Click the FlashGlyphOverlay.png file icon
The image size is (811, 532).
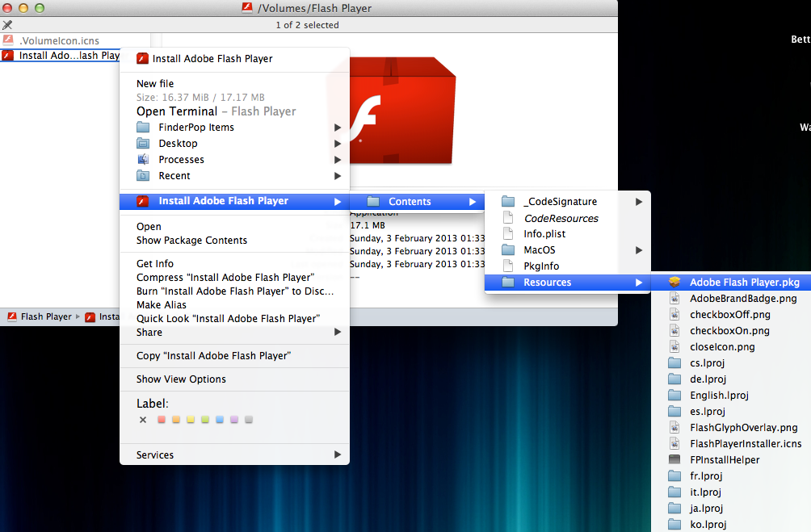pyautogui.click(x=674, y=427)
